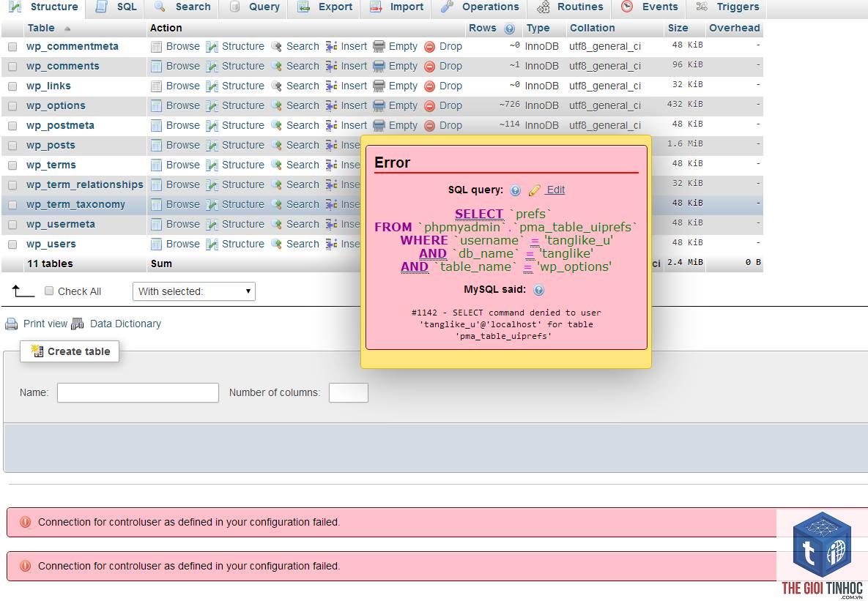The image size is (868, 601).
Task: Click the Events clock icon
Action: 626,7
